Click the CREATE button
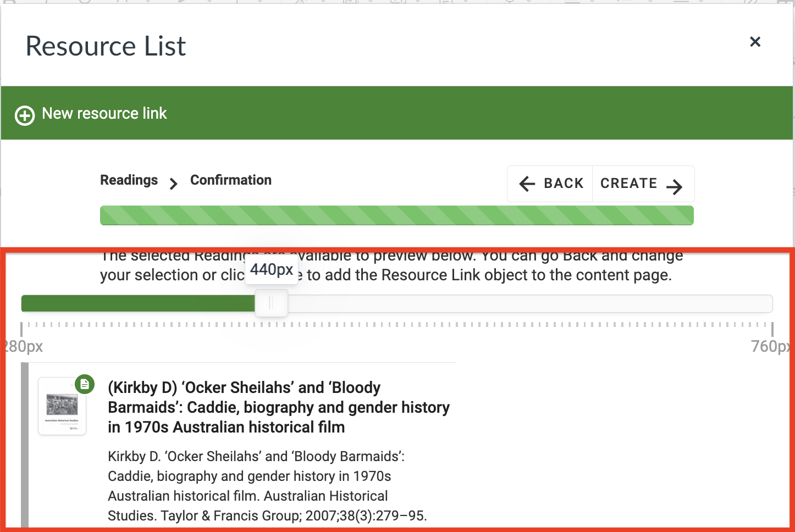This screenshot has height=532, width=795. click(643, 183)
